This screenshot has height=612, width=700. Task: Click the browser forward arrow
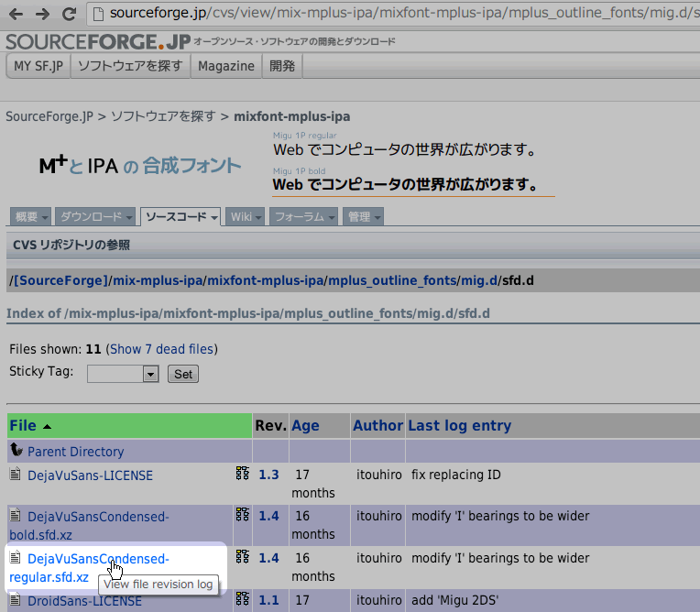42,15
